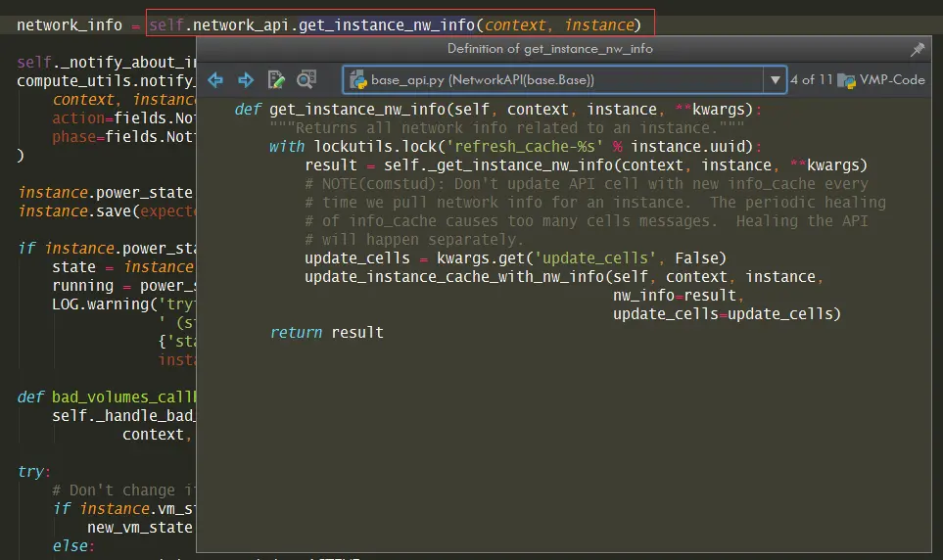The width and height of the screenshot is (943, 560).
Task: Pin the definition popup with pushpin icon
Action: click(918, 49)
